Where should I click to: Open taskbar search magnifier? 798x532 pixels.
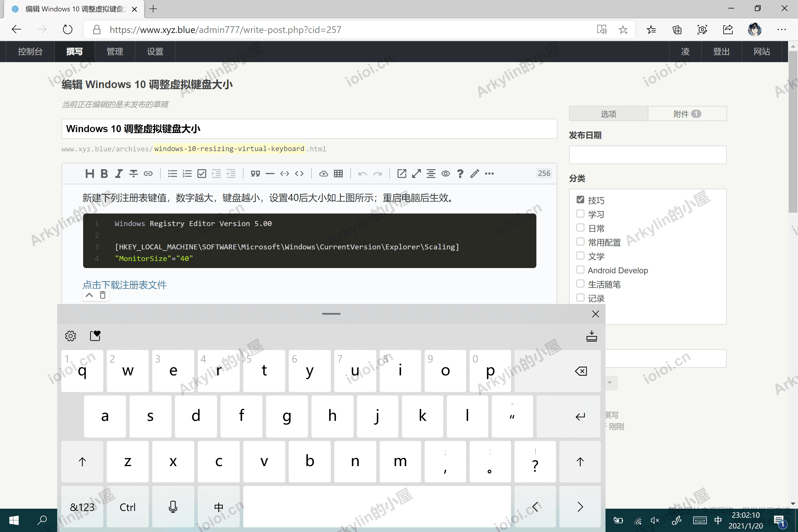click(42, 520)
